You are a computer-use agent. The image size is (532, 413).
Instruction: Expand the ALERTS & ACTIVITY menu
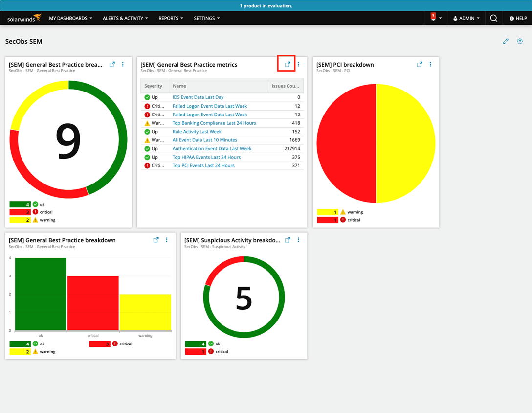click(125, 18)
